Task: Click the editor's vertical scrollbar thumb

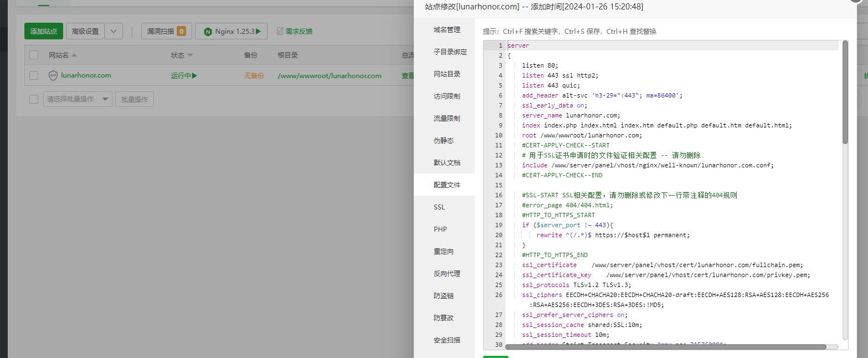Action: click(x=845, y=92)
